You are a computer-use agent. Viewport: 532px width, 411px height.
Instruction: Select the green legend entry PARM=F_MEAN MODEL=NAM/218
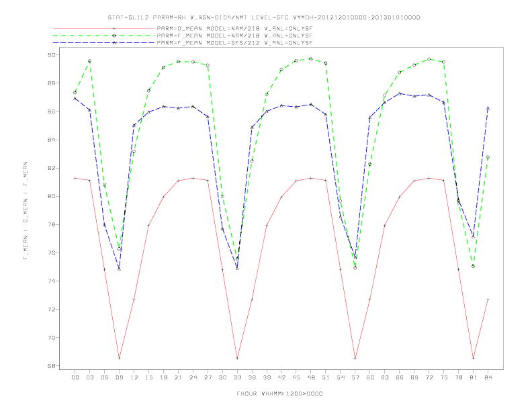[234, 36]
